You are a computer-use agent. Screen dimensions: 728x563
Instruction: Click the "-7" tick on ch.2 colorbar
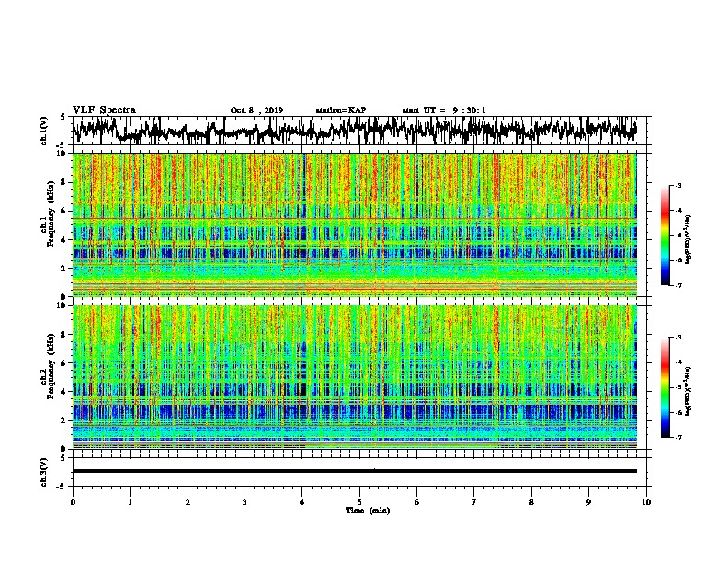(x=677, y=438)
